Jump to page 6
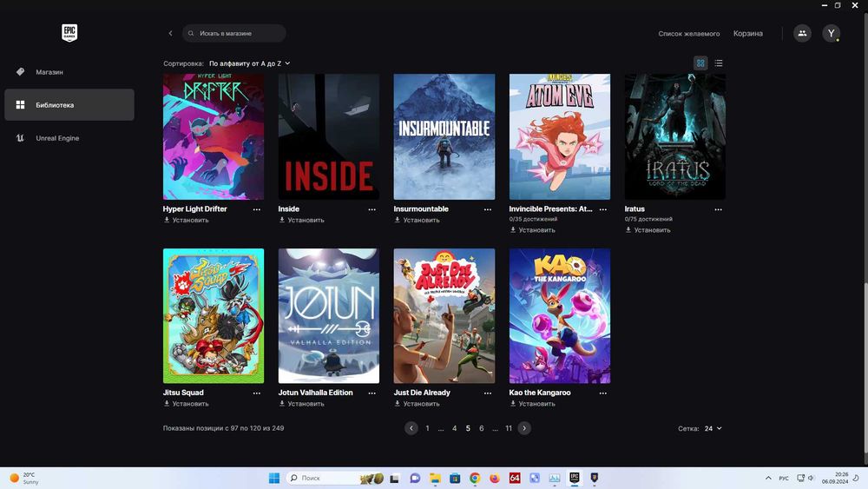The height and width of the screenshot is (489, 868). coord(482,428)
